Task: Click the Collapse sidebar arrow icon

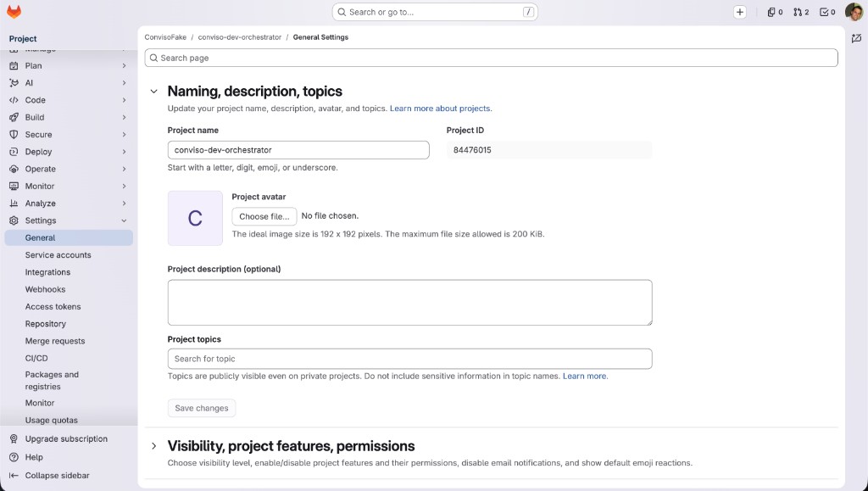Action: click(14, 475)
